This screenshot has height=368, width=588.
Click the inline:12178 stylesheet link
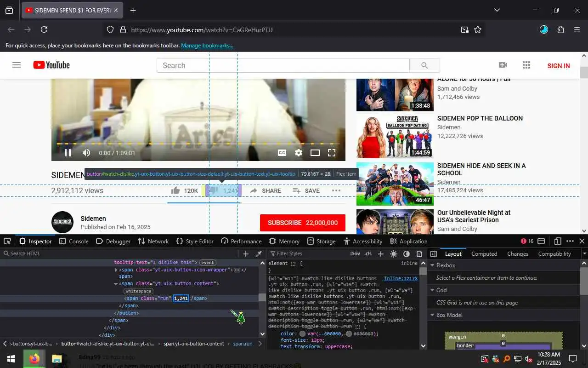(x=401, y=278)
